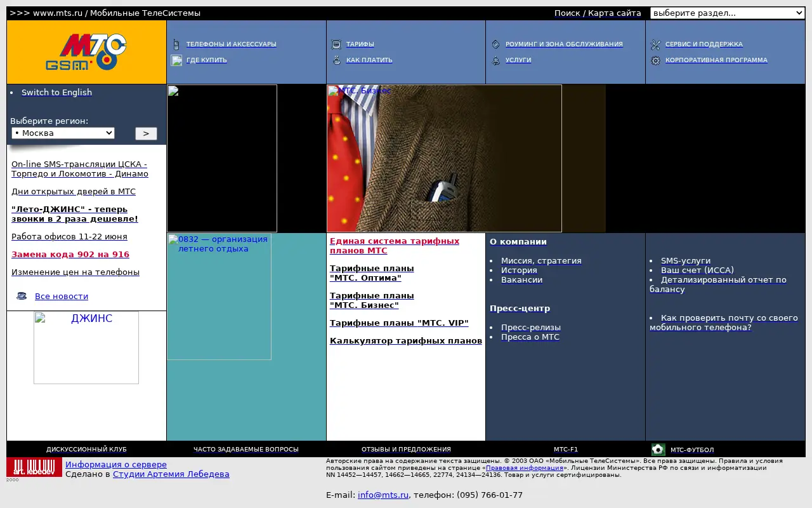Screen dimensions: 812x508
Task: Open the Тарифы menu item
Action: tap(360, 44)
